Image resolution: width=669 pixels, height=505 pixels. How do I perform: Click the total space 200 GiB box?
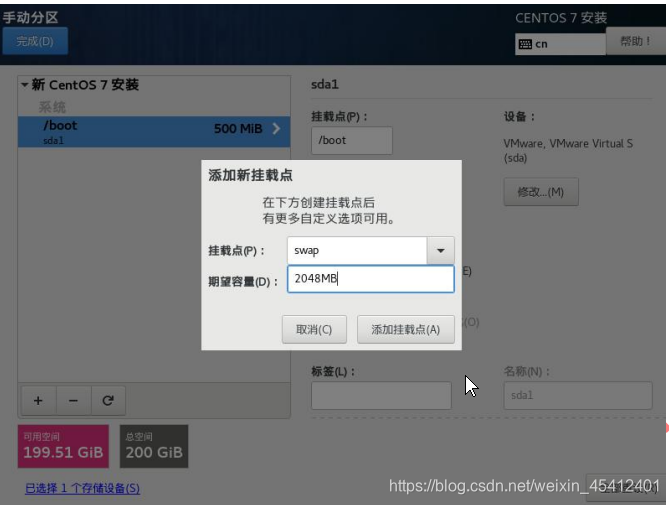(154, 446)
